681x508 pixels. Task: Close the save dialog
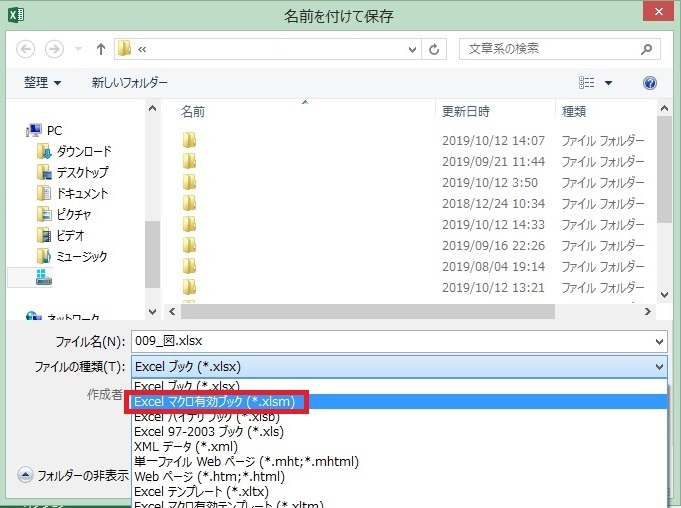click(658, 11)
